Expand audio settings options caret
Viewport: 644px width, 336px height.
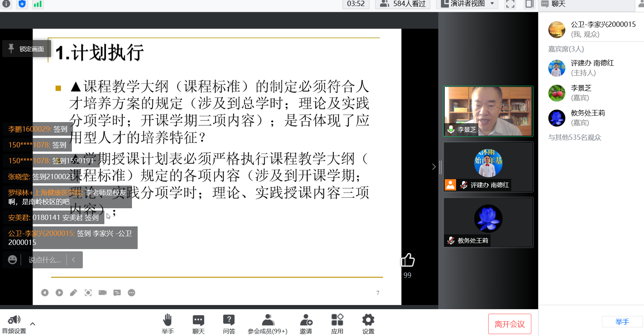pyautogui.click(x=33, y=324)
